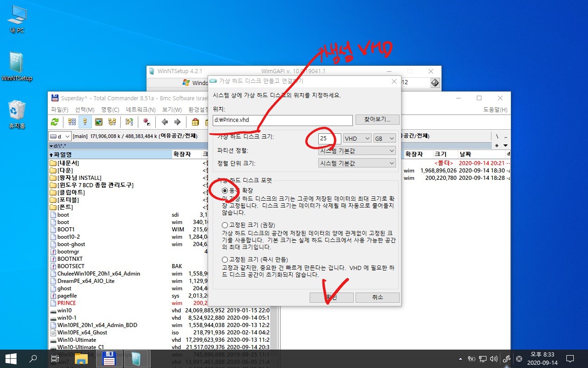588x368 pixels.
Task: Select the [윈도우 7 BCD 종합 관리도구] folder
Action: [158, 185]
